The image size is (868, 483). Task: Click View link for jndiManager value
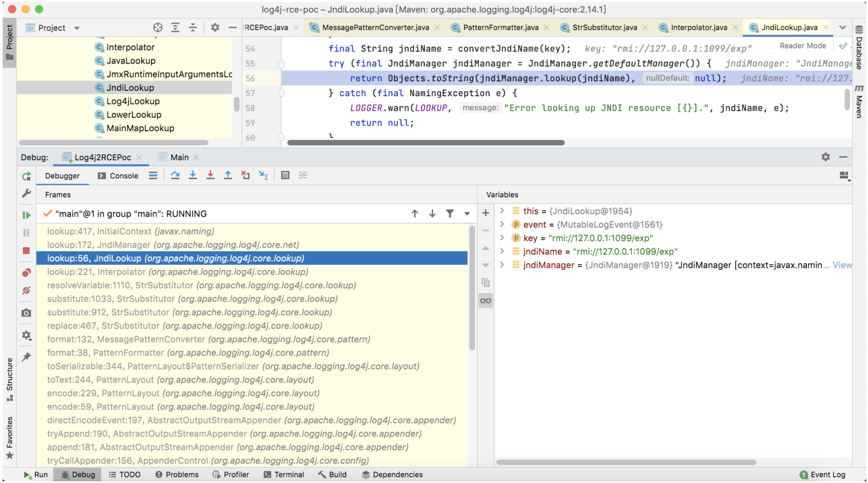click(x=842, y=265)
